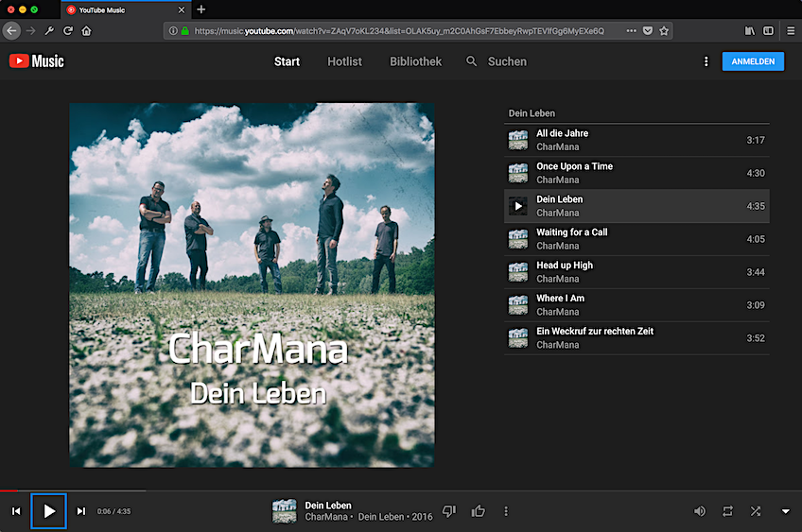Open the browser hamburger menu
Image resolution: width=802 pixels, height=532 pixels.
tap(791, 31)
